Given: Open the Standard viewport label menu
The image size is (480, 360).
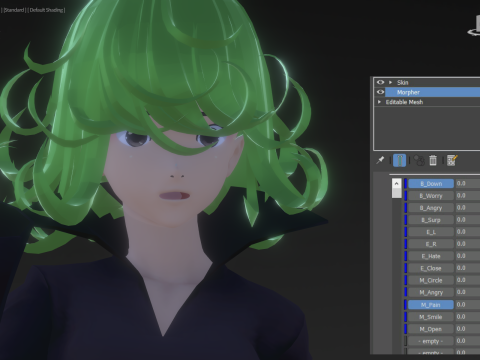Looking at the screenshot, I should point(14,10).
